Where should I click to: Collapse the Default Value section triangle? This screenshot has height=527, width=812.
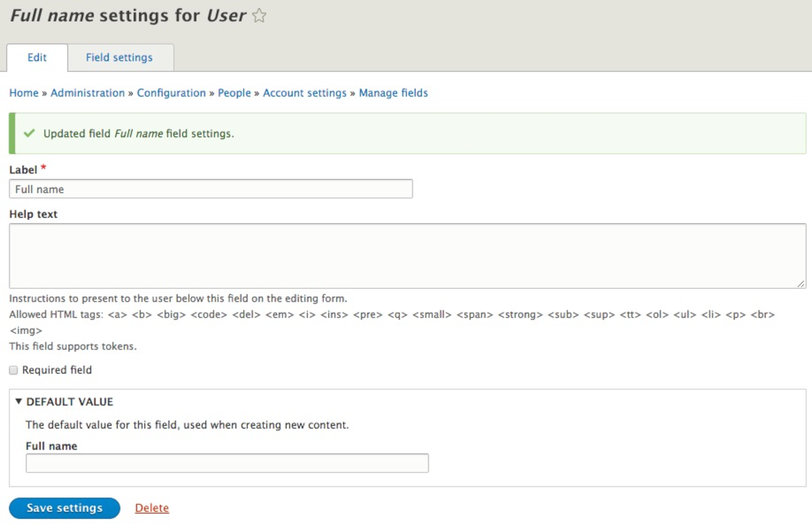tap(19, 402)
